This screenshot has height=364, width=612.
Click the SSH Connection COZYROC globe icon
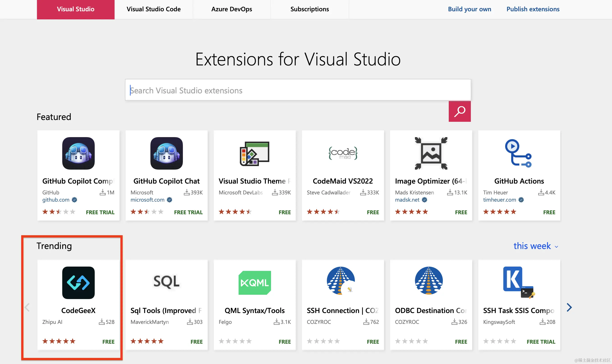coord(341,281)
